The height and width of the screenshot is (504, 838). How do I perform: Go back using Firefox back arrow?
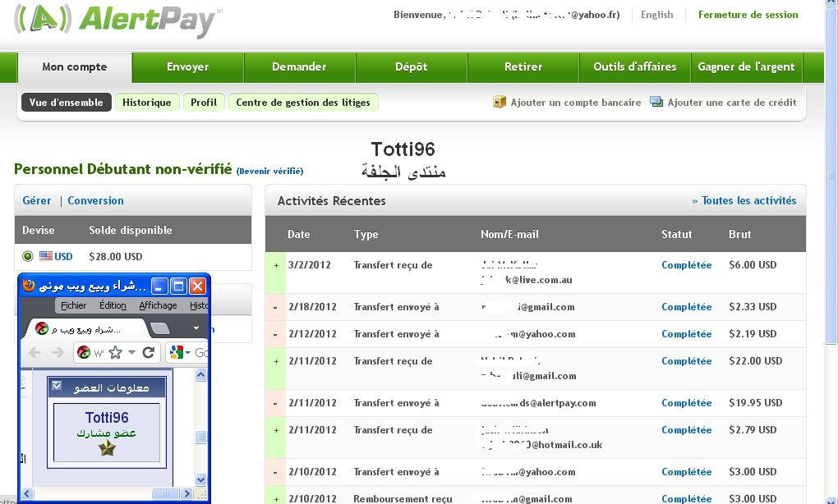35,352
